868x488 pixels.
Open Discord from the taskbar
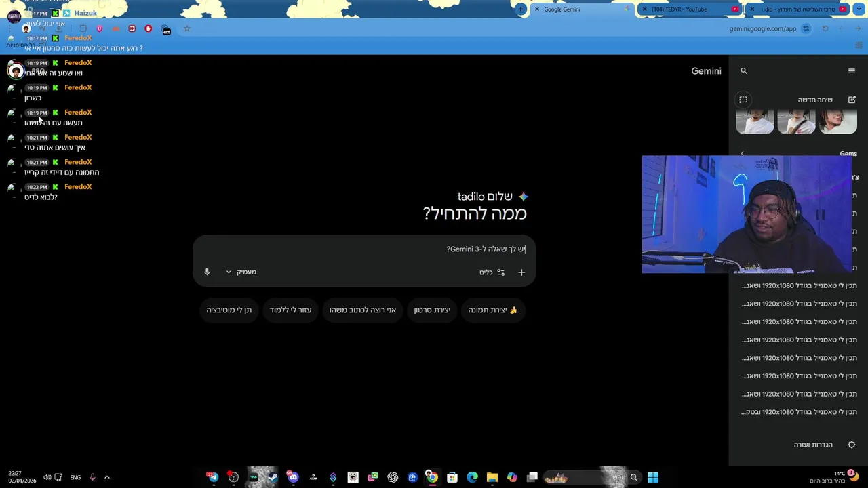(x=292, y=477)
